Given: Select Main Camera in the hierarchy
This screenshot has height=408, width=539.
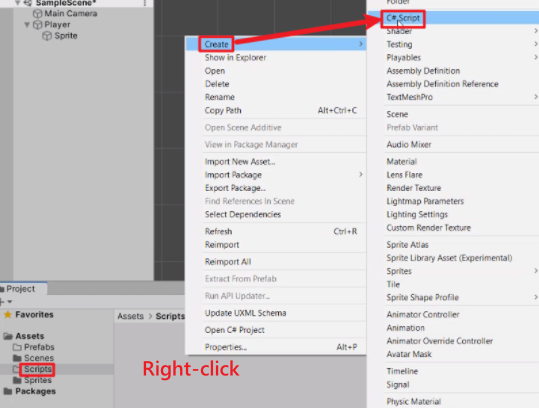Looking at the screenshot, I should point(71,14).
